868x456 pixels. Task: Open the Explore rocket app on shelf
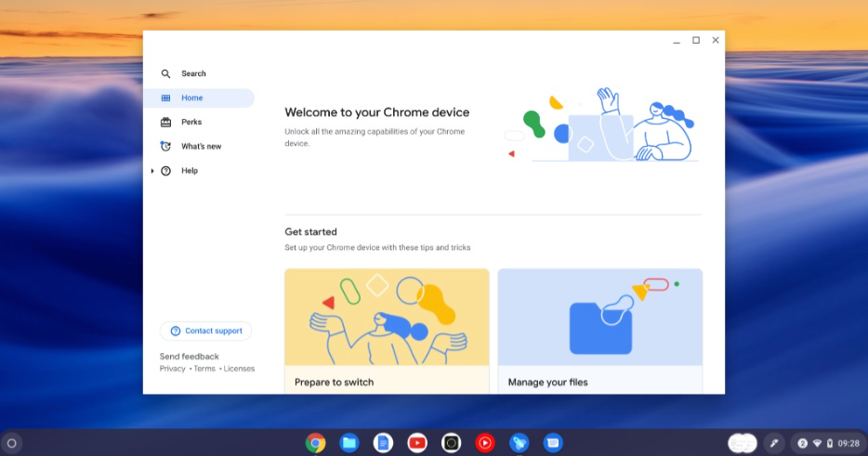519,443
